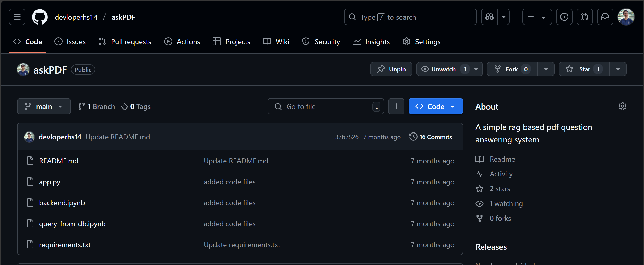Open the Releases heading link
The height and width of the screenshot is (265, 644).
(x=491, y=247)
